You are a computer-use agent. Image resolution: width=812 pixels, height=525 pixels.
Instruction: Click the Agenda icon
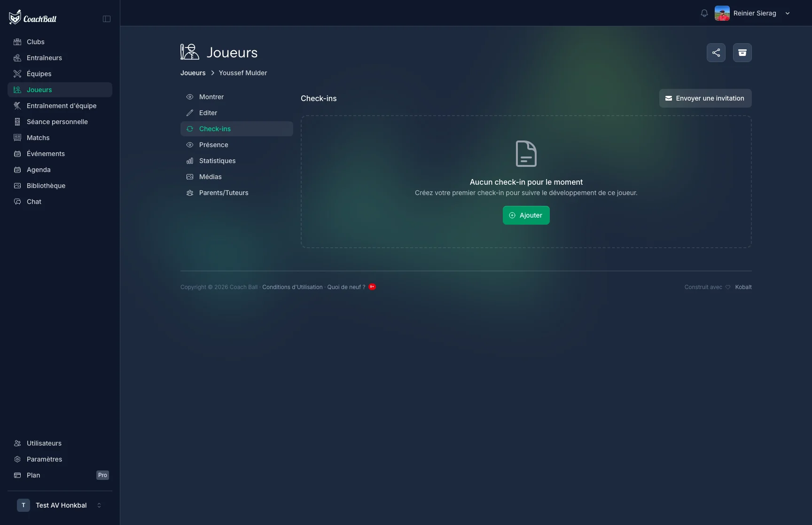coord(17,170)
